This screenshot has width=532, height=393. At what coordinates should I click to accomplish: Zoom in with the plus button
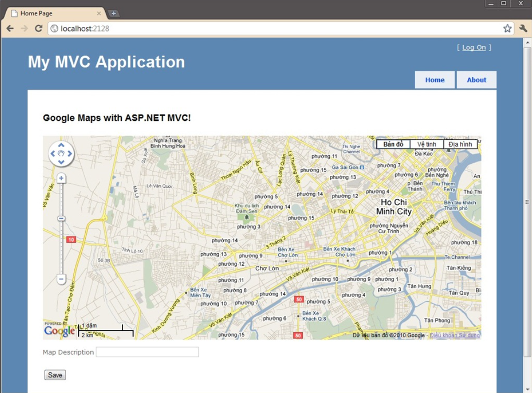(x=61, y=178)
